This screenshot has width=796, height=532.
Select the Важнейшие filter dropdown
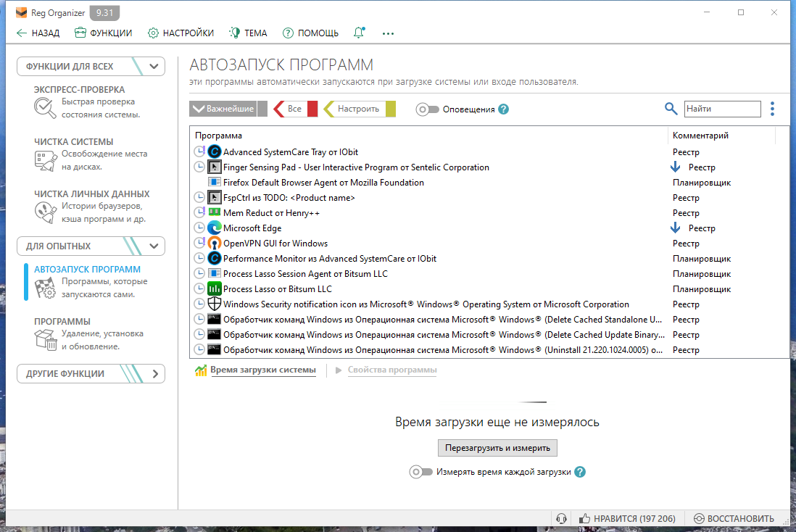[x=223, y=109]
